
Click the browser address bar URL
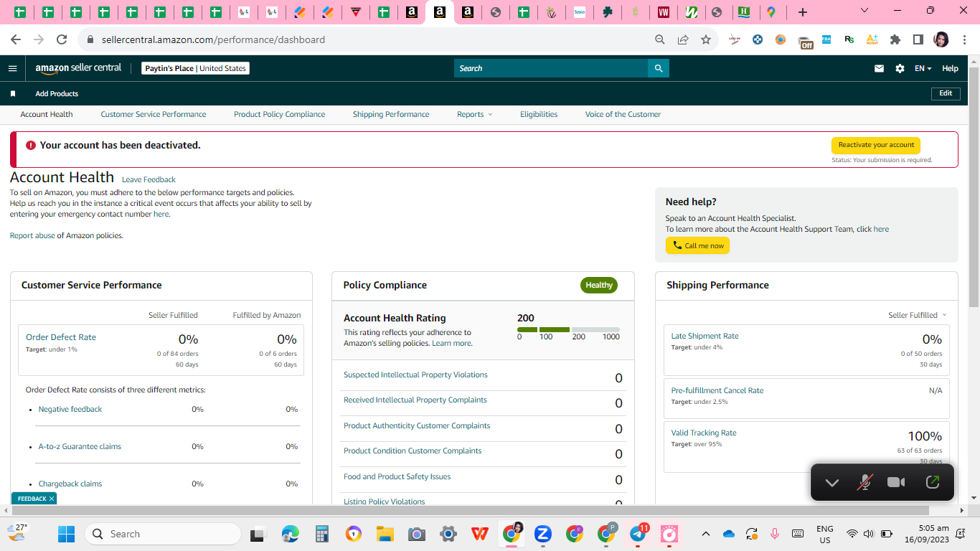pyautogui.click(x=213, y=39)
